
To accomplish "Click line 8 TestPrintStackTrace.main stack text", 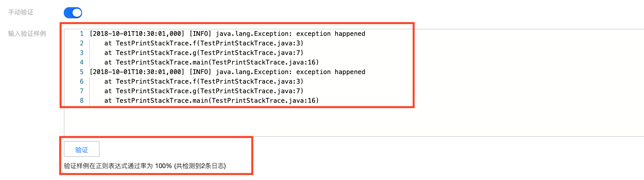I will (211, 101).
